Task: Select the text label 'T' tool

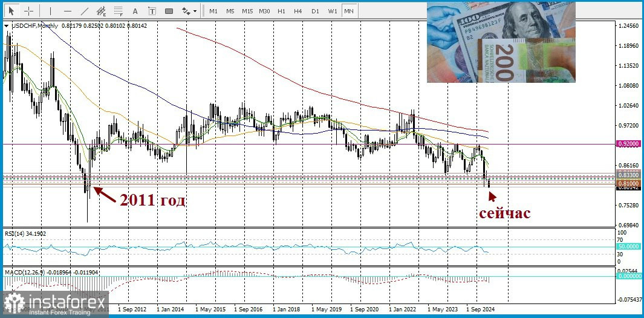Action: tap(152, 11)
